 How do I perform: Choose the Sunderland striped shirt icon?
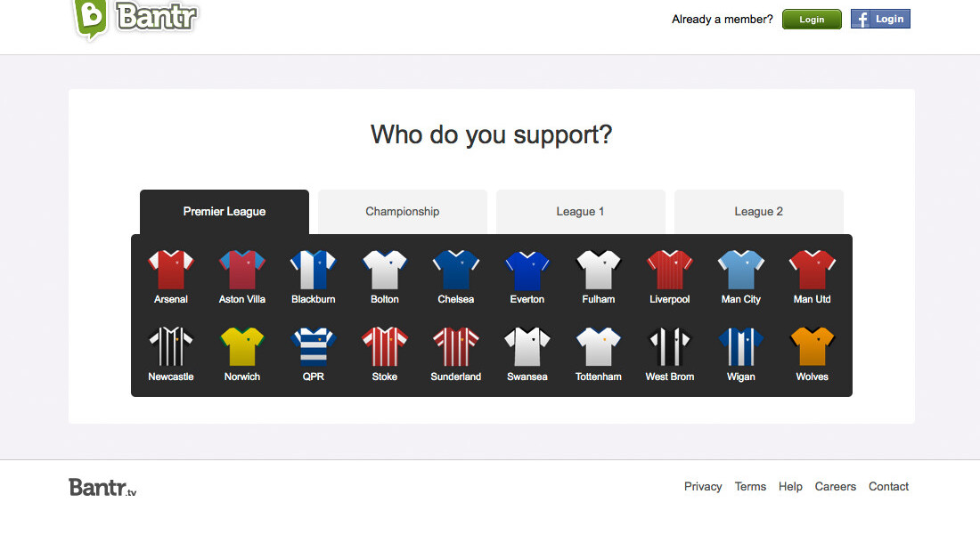(x=456, y=347)
